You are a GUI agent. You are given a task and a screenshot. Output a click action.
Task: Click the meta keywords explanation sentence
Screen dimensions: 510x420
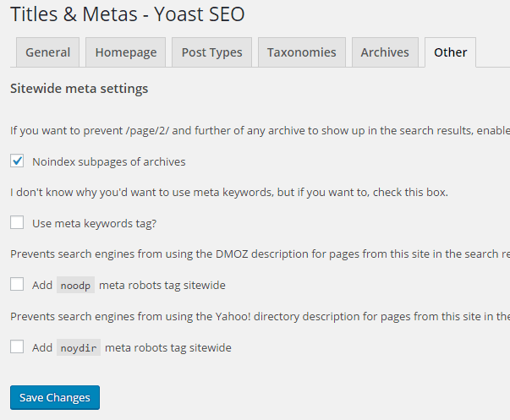click(228, 192)
